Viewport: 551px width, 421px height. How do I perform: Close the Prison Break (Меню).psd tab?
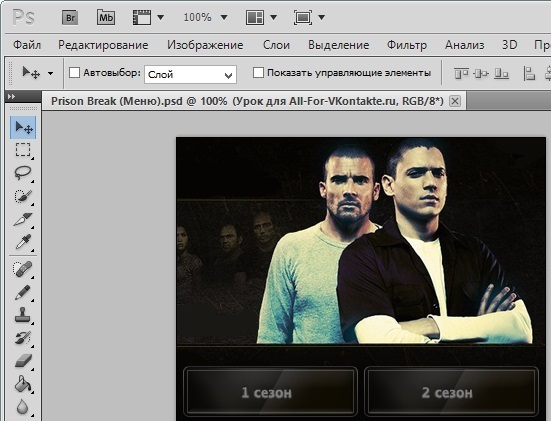[x=455, y=101]
